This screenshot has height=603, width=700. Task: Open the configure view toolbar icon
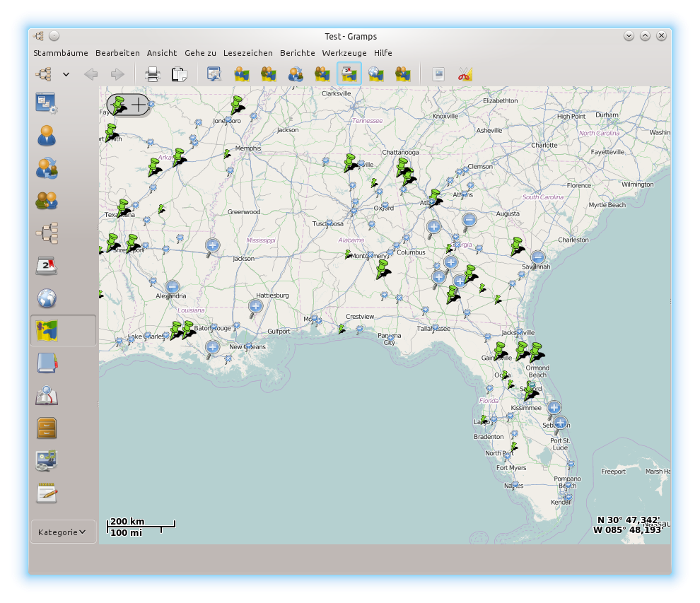214,74
